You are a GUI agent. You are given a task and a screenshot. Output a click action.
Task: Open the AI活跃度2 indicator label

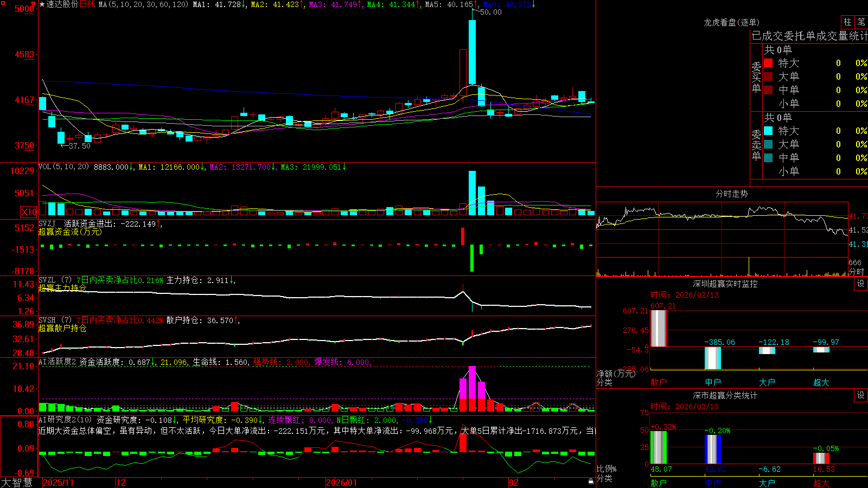point(58,362)
